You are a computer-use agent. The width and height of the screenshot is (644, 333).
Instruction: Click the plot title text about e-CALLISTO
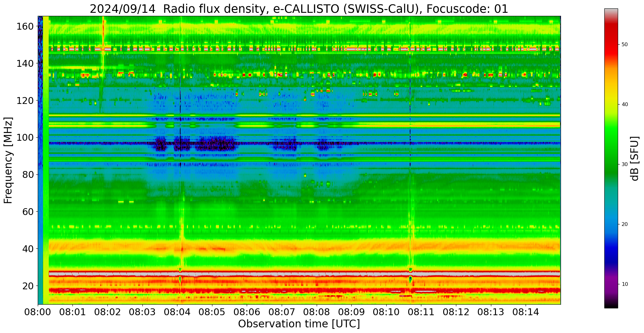[299, 9]
